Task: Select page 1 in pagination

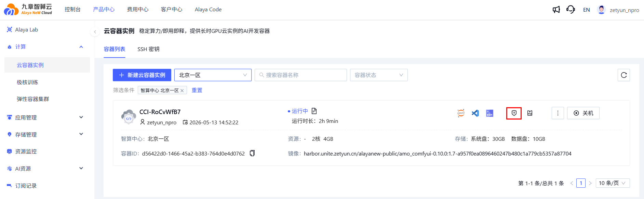Action: [581, 183]
